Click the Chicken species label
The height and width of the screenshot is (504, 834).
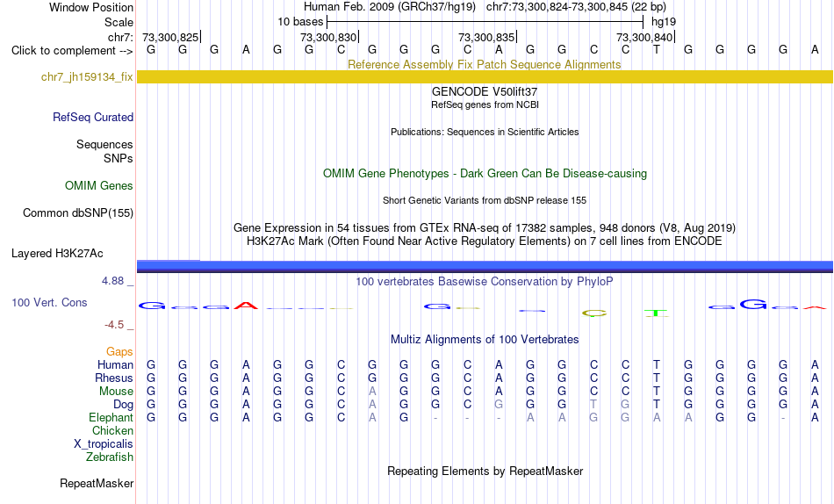(x=112, y=430)
